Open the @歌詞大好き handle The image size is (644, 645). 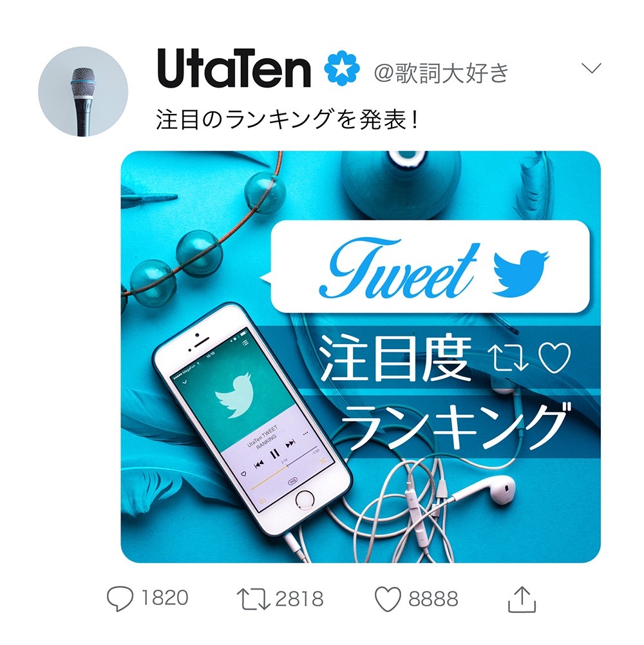pyautogui.click(x=441, y=73)
